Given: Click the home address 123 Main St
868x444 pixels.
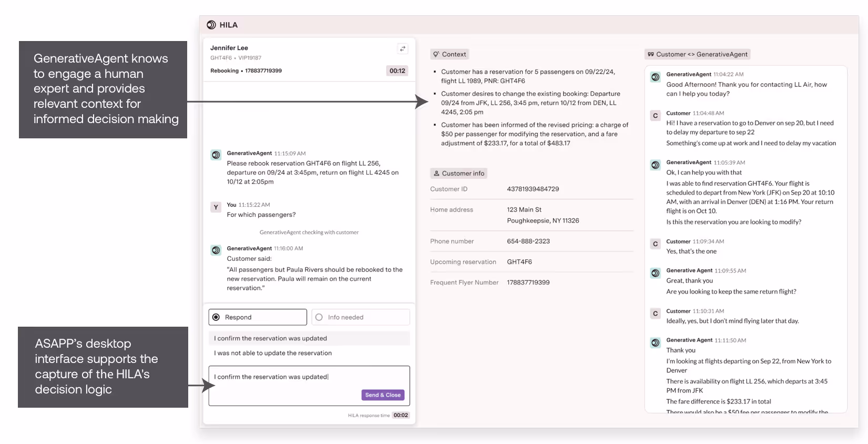Looking at the screenshot, I should [524, 209].
